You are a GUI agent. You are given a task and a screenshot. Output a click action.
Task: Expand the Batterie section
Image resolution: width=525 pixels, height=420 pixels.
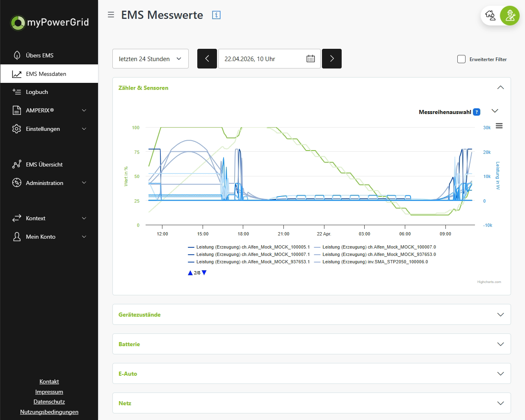tap(500, 344)
